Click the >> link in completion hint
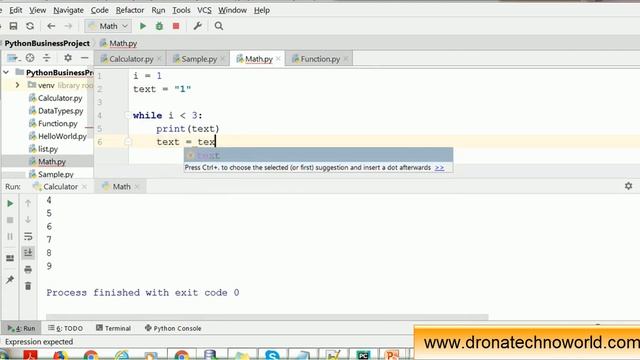The width and height of the screenshot is (640, 360). [439, 168]
